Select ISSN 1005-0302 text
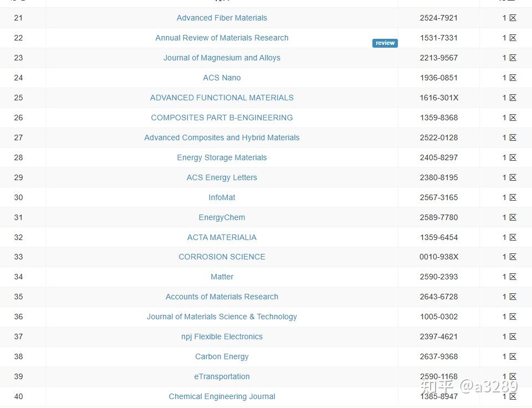Viewport: 532px width, 408px height. point(439,317)
